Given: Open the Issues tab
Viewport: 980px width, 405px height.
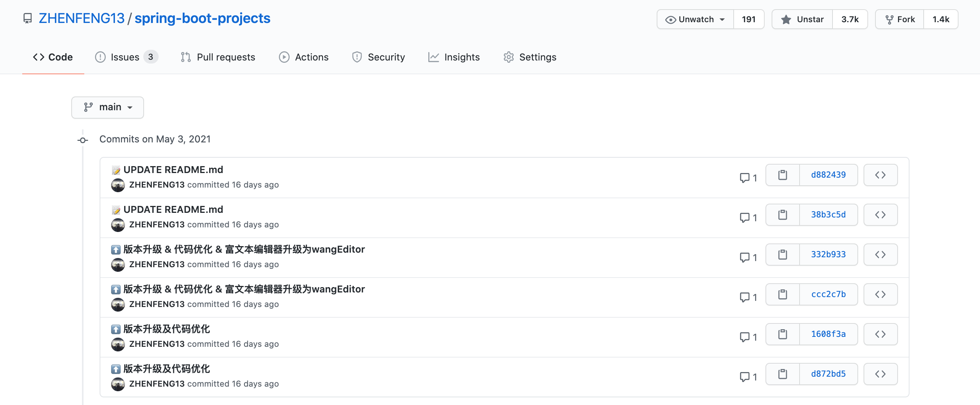Looking at the screenshot, I should 126,57.
